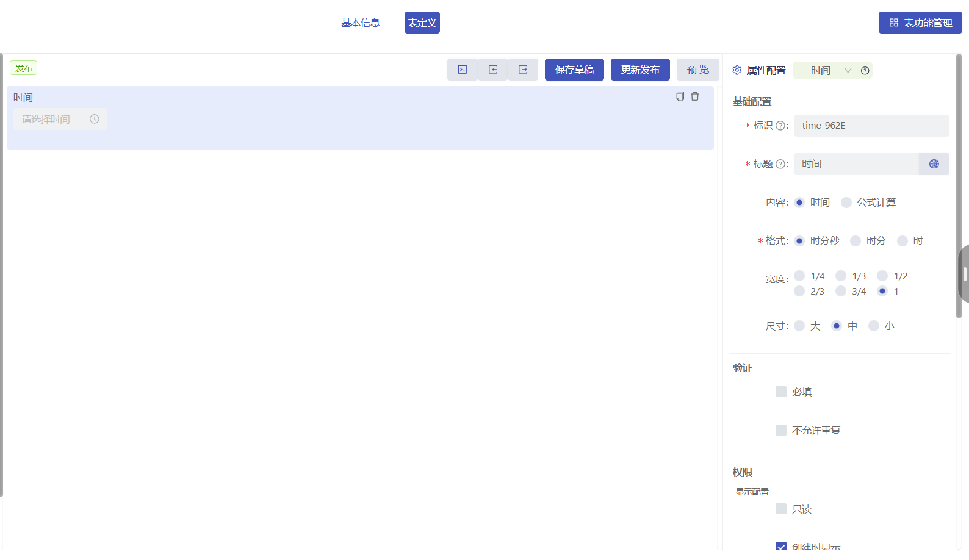The width and height of the screenshot is (969, 560).
Task: Delete the 时间 field component
Action: (695, 96)
